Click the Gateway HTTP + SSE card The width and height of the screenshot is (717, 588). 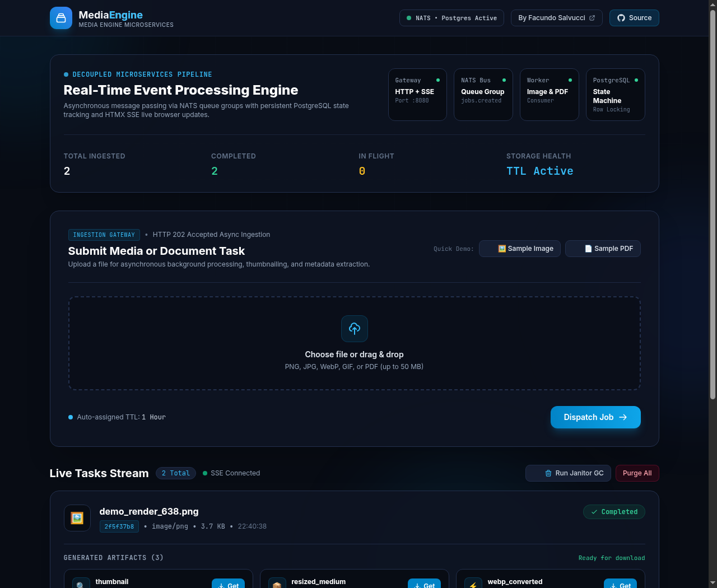coord(417,95)
